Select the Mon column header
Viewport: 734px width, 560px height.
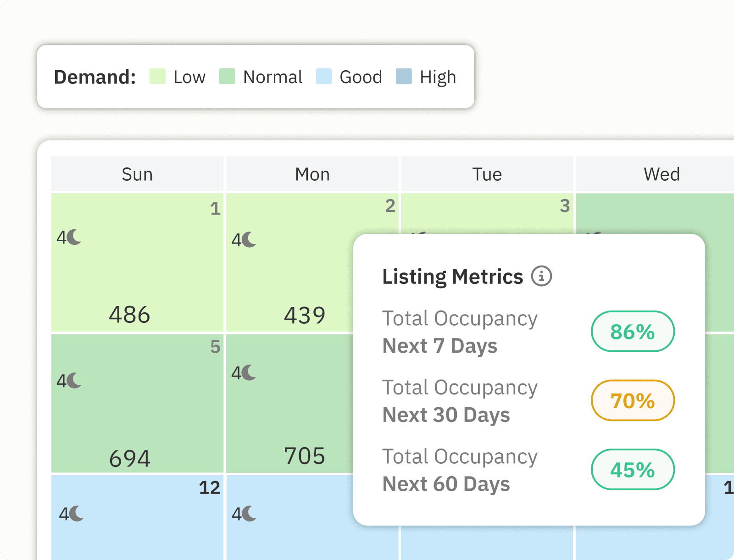(x=312, y=174)
